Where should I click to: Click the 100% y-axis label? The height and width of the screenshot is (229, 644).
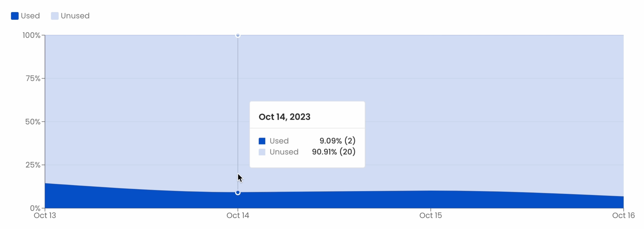31,35
